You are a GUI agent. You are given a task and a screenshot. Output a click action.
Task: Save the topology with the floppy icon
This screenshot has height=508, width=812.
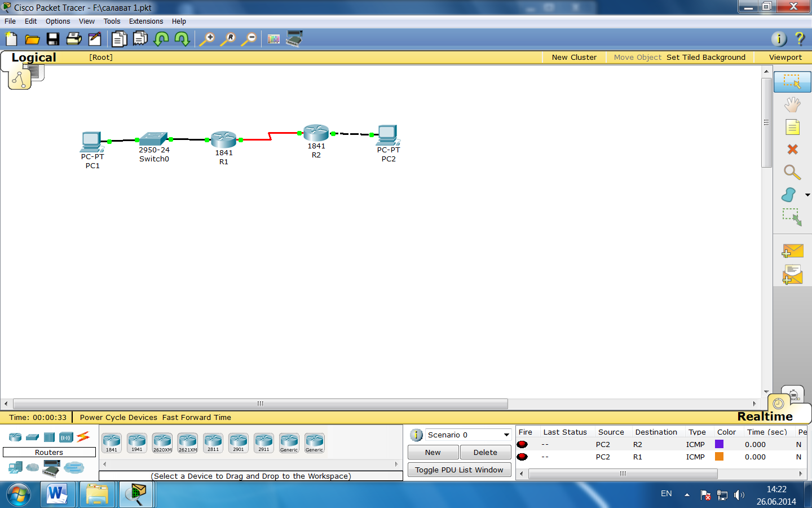[53, 39]
